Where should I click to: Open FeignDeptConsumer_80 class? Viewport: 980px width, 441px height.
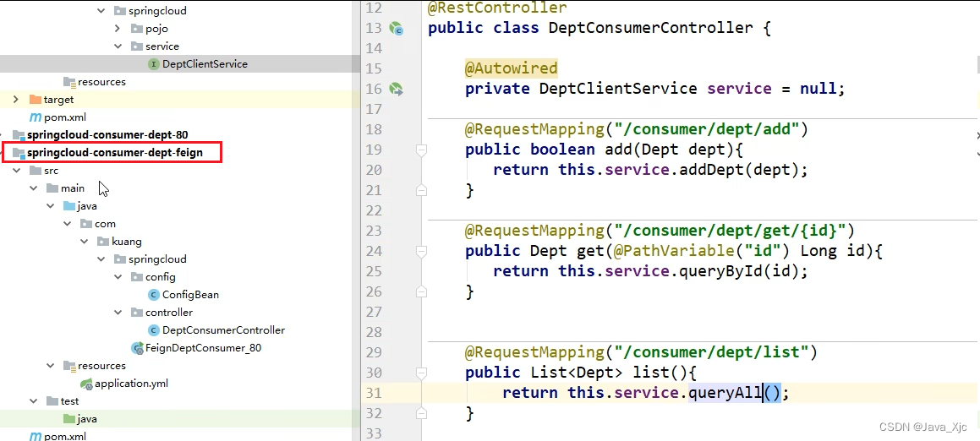(203, 348)
